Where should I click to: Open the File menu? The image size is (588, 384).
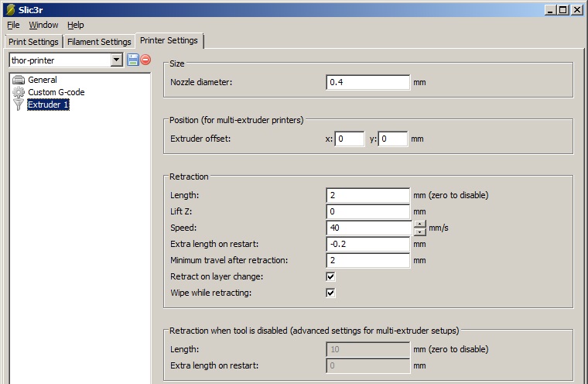(13, 25)
